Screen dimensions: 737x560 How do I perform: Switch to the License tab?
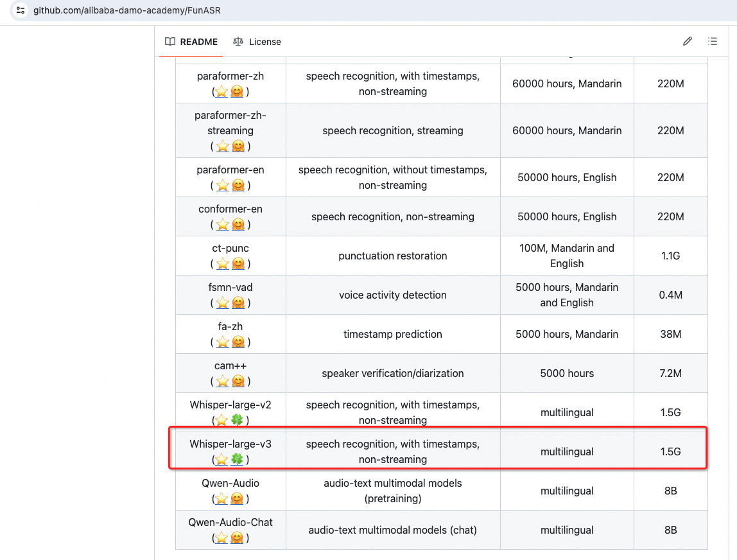[x=257, y=42]
